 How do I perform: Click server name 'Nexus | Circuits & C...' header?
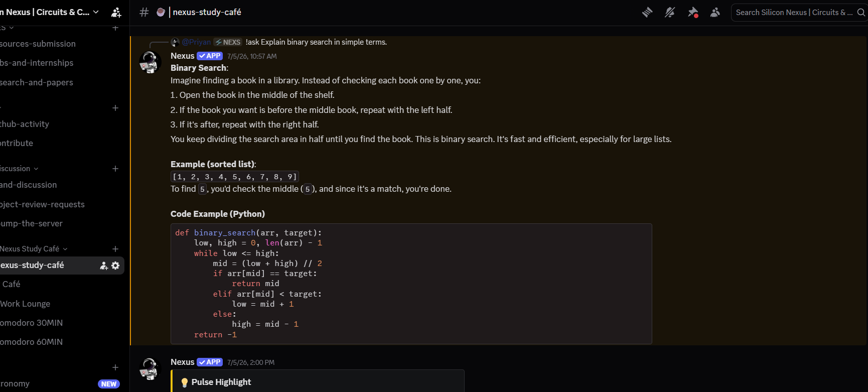pyautogui.click(x=45, y=12)
